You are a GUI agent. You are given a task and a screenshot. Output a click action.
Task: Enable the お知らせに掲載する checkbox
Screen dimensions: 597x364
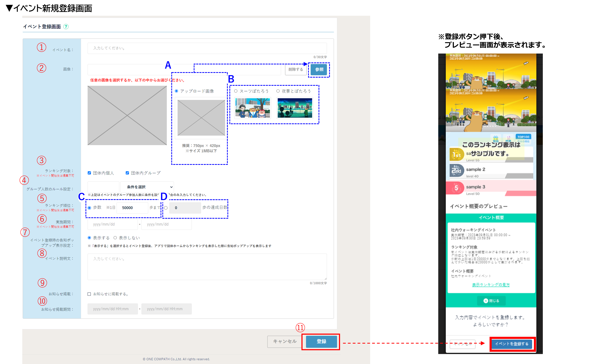pyautogui.click(x=89, y=294)
